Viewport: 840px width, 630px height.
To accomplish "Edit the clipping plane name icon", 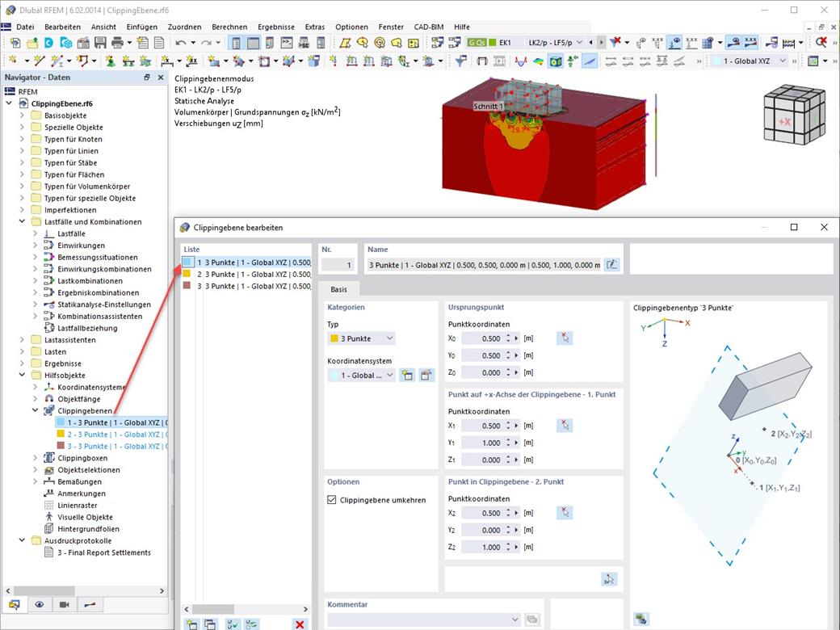I will 611,265.
